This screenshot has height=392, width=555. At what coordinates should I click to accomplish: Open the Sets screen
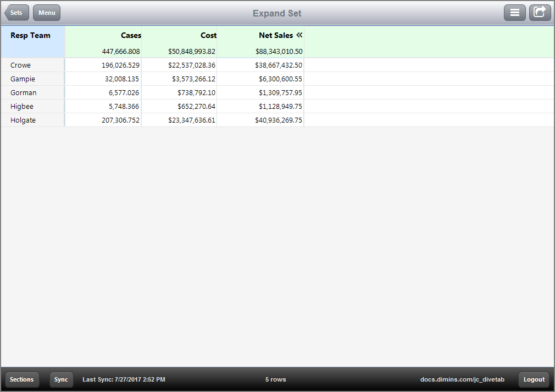pyautogui.click(x=16, y=12)
